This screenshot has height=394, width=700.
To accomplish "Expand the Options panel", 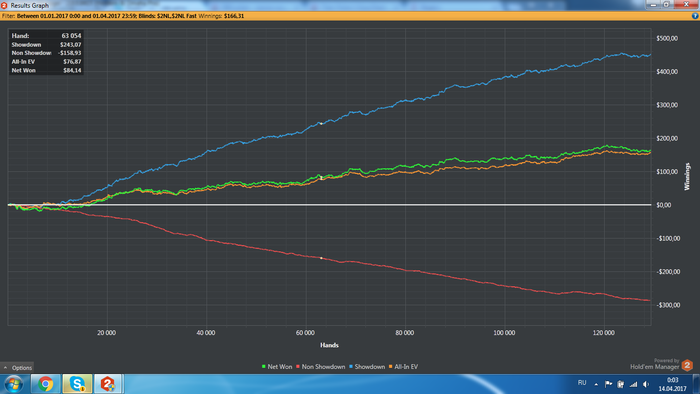I will click(x=17, y=368).
